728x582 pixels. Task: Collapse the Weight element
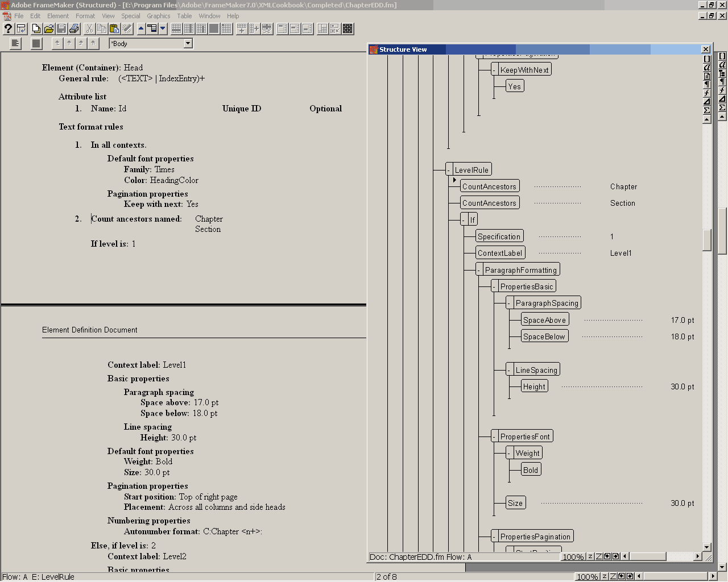pyautogui.click(x=510, y=453)
